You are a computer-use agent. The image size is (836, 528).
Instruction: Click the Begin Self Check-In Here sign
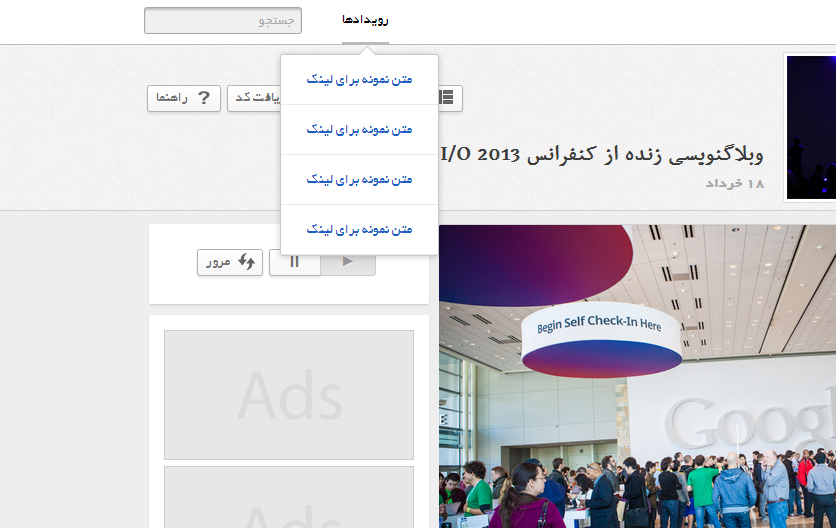tap(600, 325)
